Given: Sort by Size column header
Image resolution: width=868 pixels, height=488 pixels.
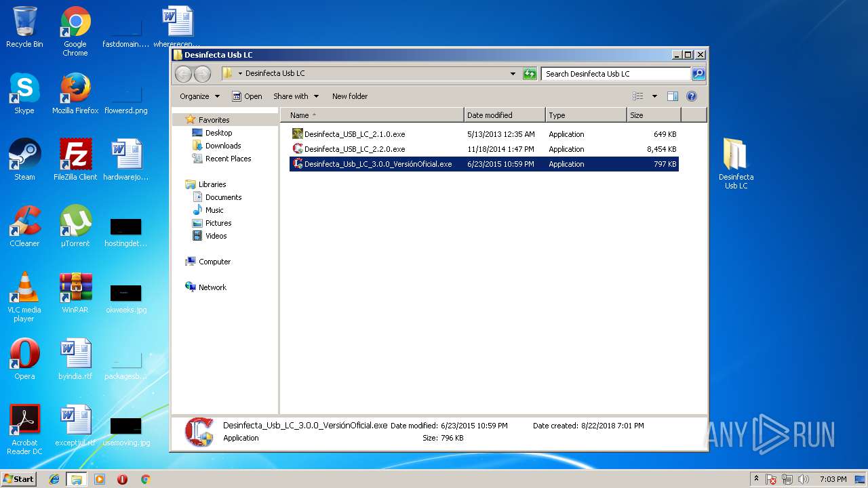Looking at the screenshot, I should coord(654,115).
